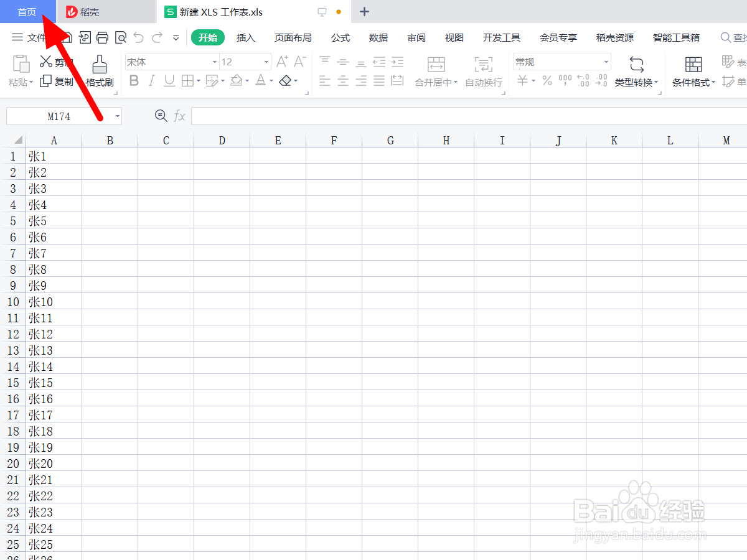Click the font color swatch
Viewport: 747px width, 560px height.
261,80
